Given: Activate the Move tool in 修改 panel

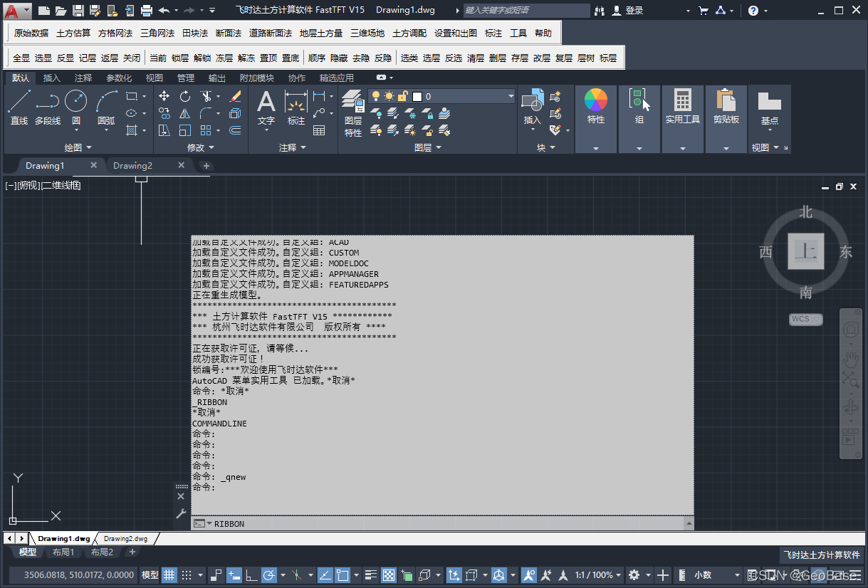Looking at the screenshot, I should [x=164, y=96].
